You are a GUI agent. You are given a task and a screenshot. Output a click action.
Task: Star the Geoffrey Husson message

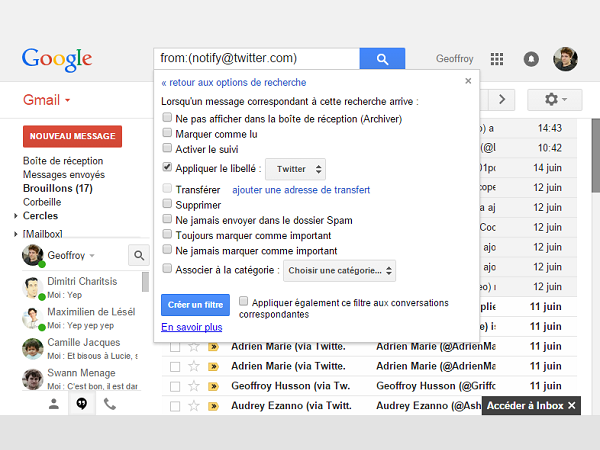click(194, 386)
